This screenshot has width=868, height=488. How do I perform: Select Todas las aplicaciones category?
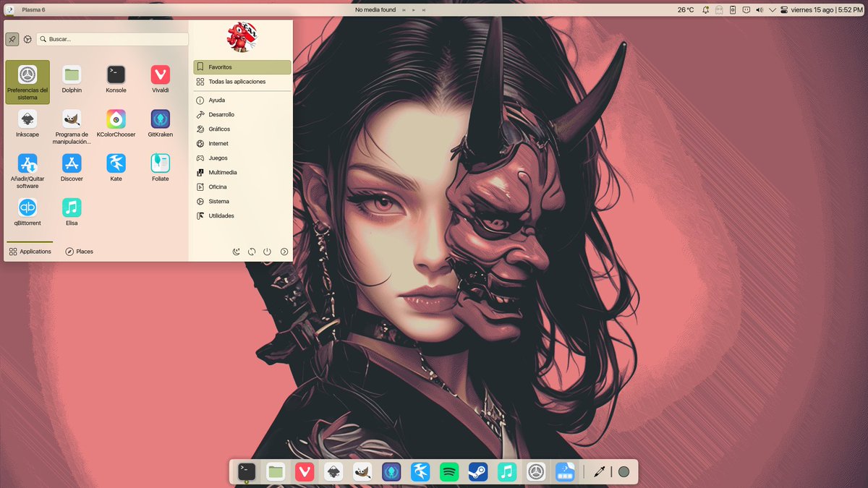[x=242, y=82]
